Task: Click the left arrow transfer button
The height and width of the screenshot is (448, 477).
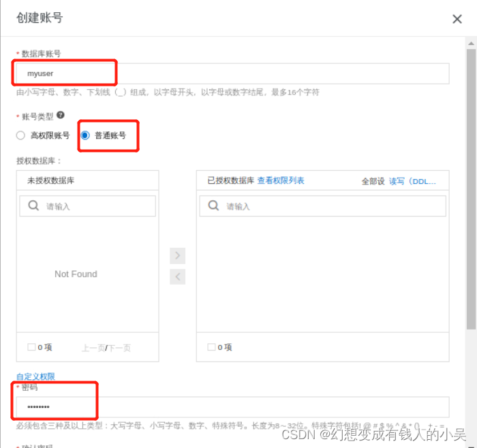Action: click(x=178, y=276)
